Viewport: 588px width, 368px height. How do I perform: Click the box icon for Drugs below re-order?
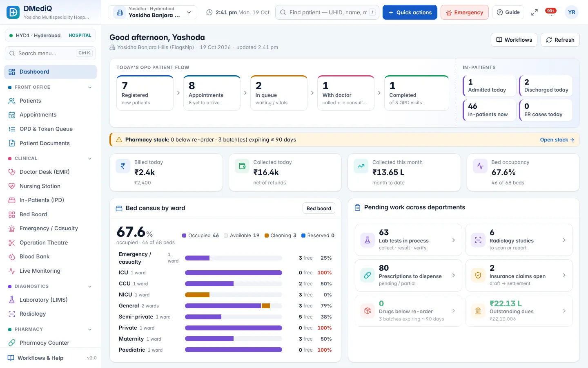(367, 311)
